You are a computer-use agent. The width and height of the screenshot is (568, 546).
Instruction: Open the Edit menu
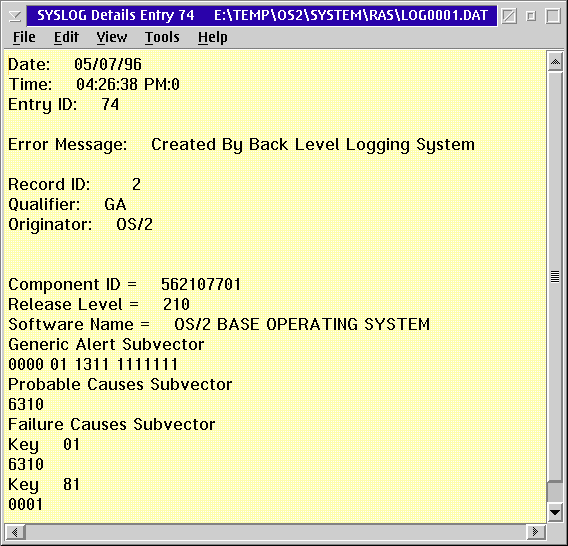[66, 37]
